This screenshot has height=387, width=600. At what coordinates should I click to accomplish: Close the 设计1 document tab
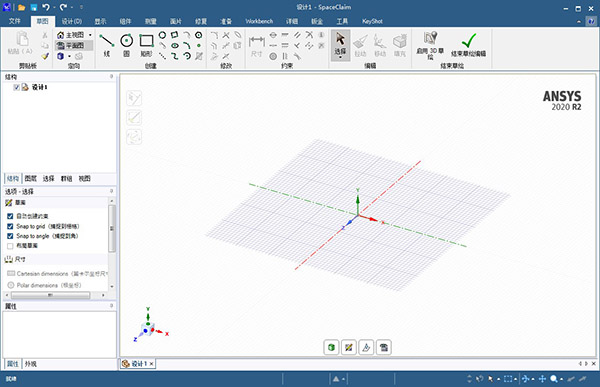click(x=152, y=364)
